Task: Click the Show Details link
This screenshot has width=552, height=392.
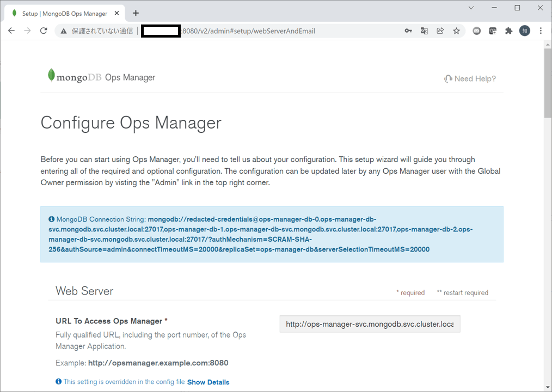Action: (208, 382)
